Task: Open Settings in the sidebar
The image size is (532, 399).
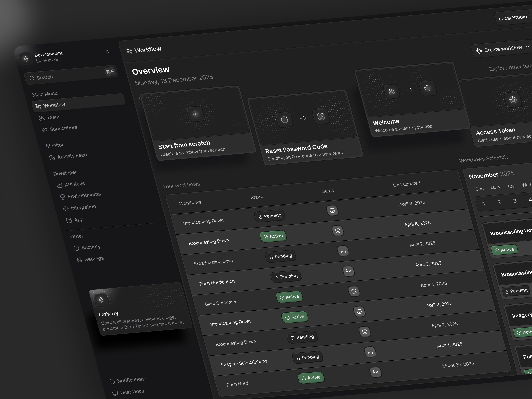Action: 90,259
